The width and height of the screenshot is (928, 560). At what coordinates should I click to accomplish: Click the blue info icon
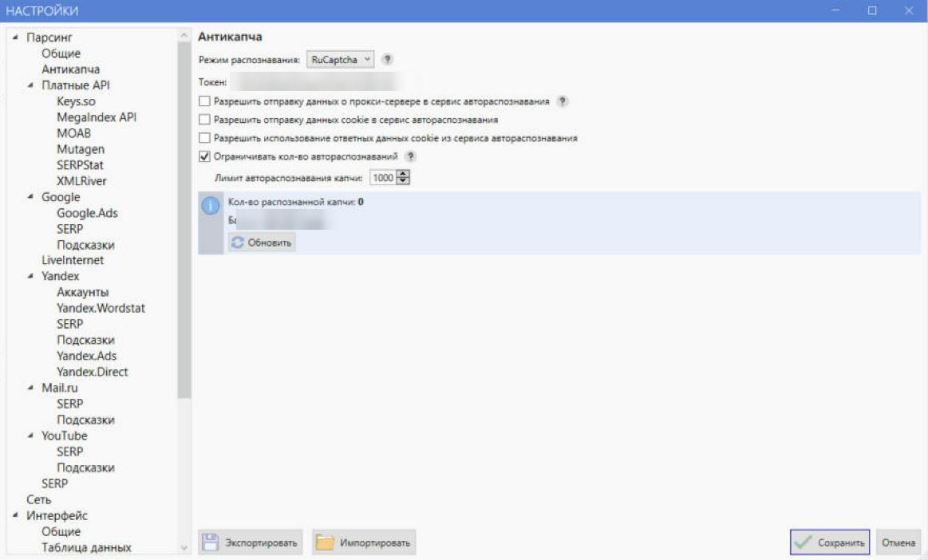[x=210, y=206]
